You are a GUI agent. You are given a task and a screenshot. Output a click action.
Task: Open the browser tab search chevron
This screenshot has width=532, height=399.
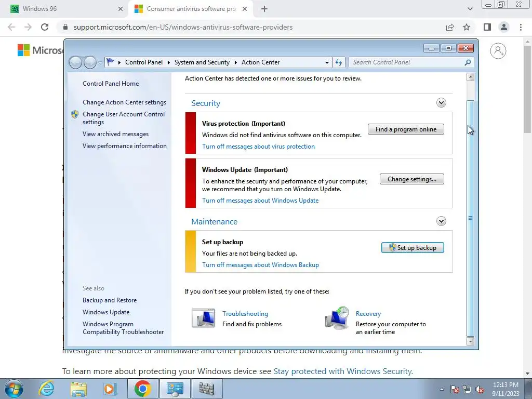[470, 9]
